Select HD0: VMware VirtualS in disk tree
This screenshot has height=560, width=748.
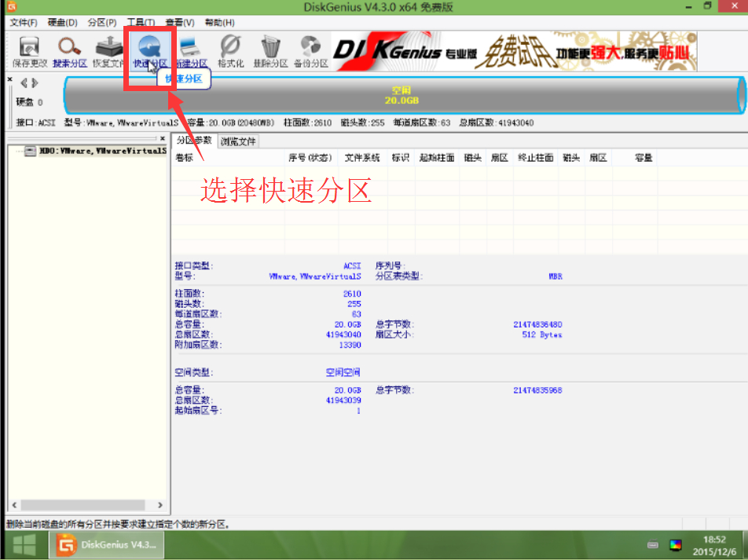pos(103,151)
